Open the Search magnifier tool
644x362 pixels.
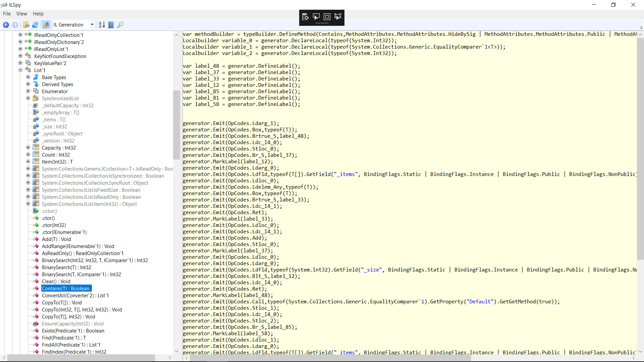(120, 25)
